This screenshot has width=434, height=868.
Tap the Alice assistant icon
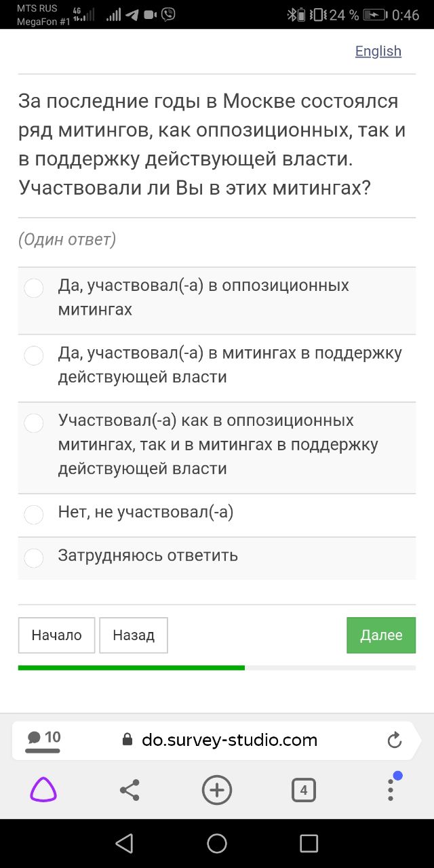pyautogui.click(x=43, y=790)
